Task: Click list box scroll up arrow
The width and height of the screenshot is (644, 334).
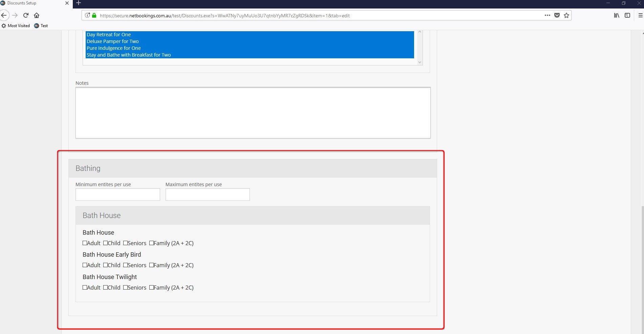Action: click(420, 32)
